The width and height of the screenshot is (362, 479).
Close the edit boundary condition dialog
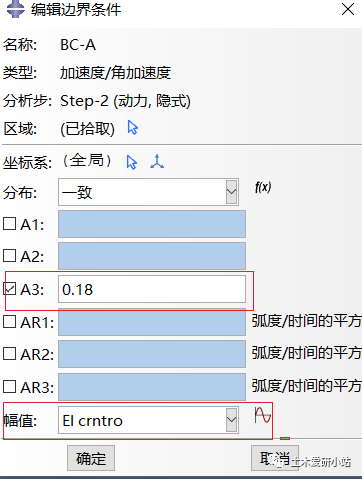[x=348, y=9]
